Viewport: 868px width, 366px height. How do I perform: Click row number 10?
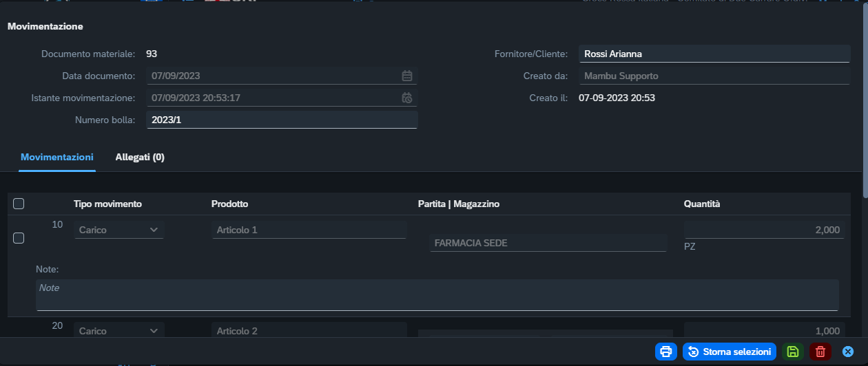click(58, 224)
